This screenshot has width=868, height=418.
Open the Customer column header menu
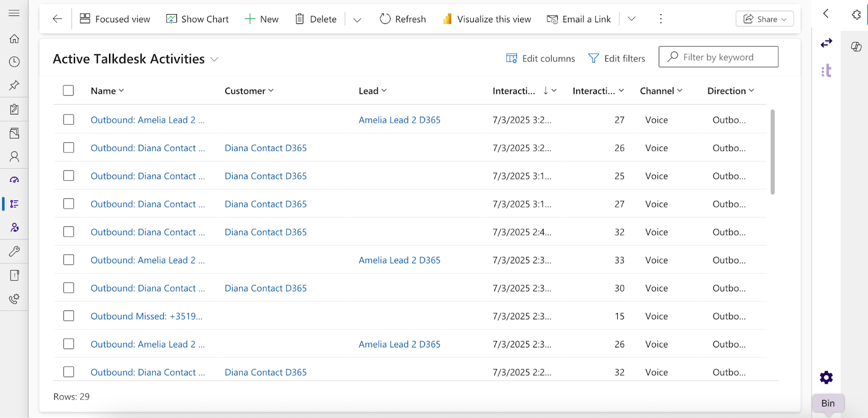[x=249, y=91]
